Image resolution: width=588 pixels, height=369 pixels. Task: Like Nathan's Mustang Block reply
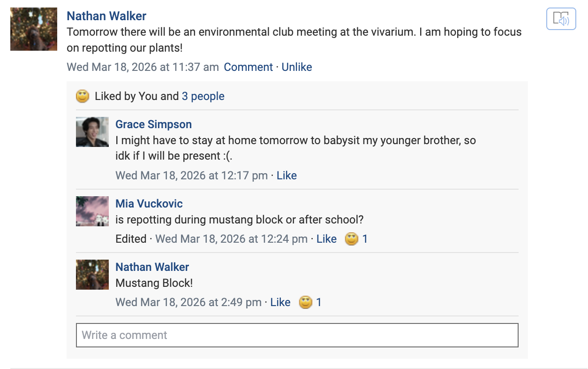point(280,302)
